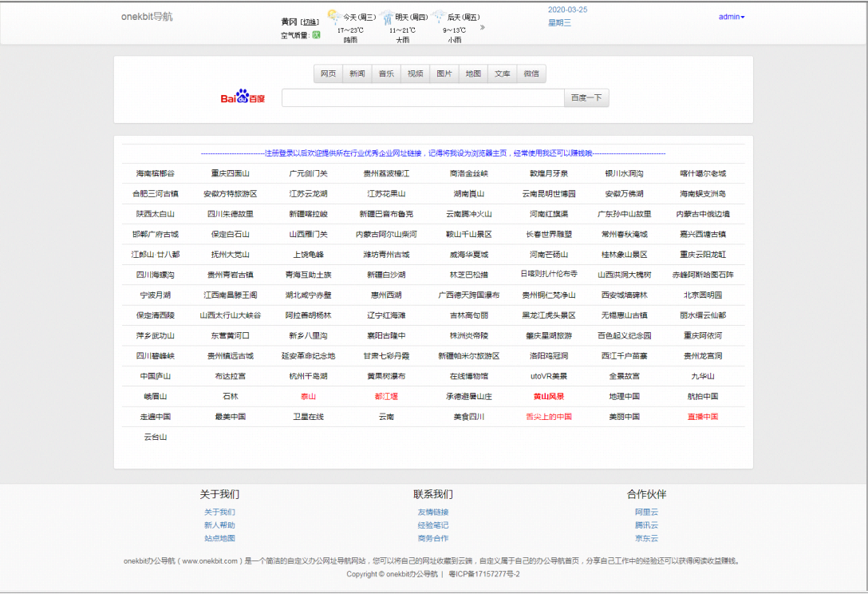The height and width of the screenshot is (594, 868).
Task: Switch city via 切换 link
Action: pos(310,22)
